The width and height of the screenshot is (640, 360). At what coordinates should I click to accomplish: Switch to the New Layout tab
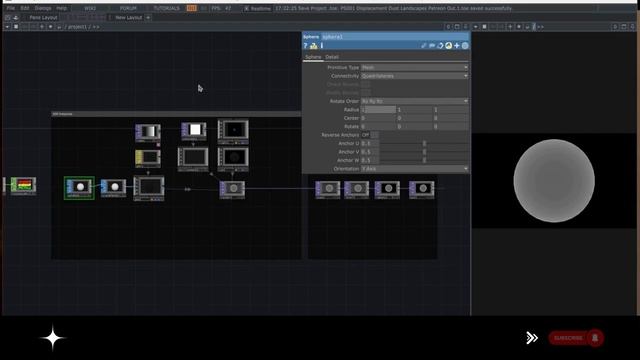pos(129,18)
